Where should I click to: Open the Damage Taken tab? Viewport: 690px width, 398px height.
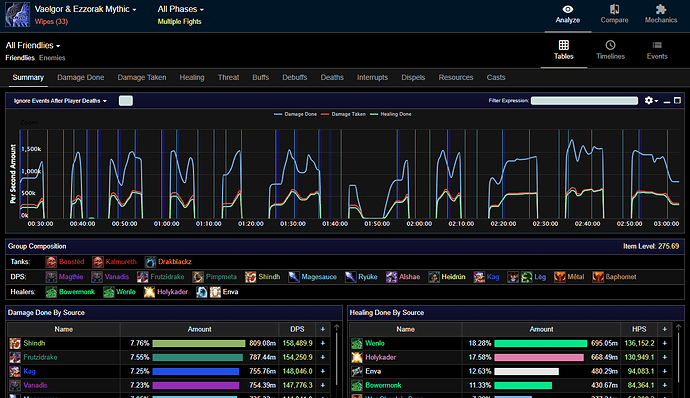[142, 77]
